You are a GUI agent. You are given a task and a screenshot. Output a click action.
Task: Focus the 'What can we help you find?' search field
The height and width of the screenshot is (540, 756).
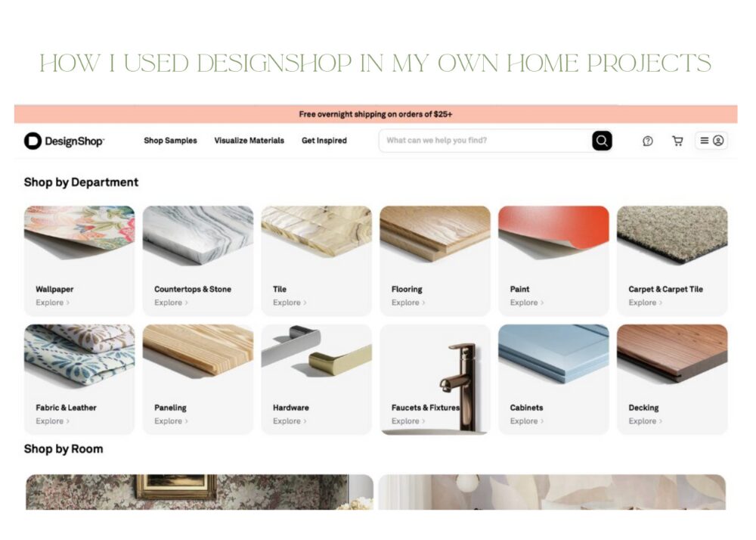pos(485,141)
